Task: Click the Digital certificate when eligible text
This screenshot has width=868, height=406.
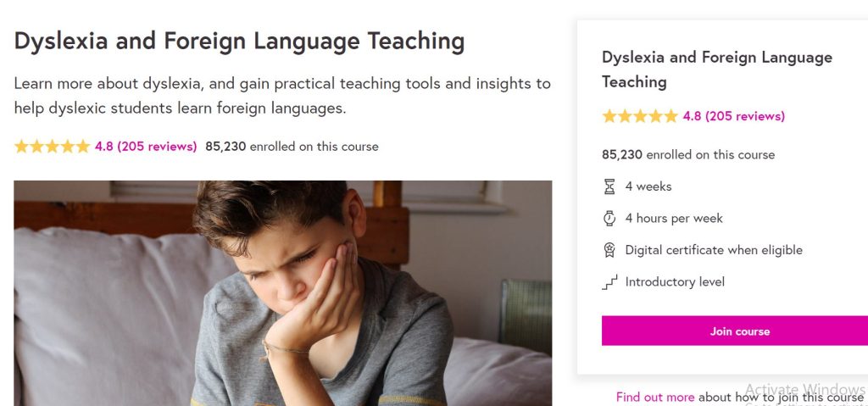Action: (x=714, y=250)
